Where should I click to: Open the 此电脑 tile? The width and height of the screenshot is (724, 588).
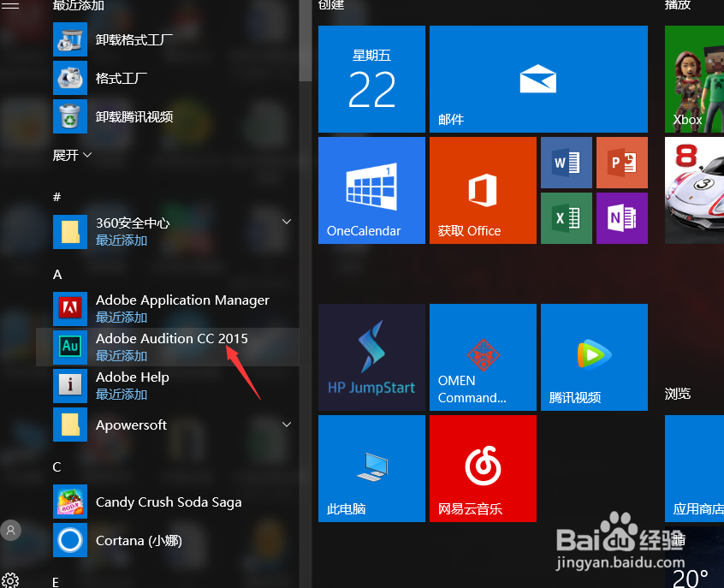371,468
